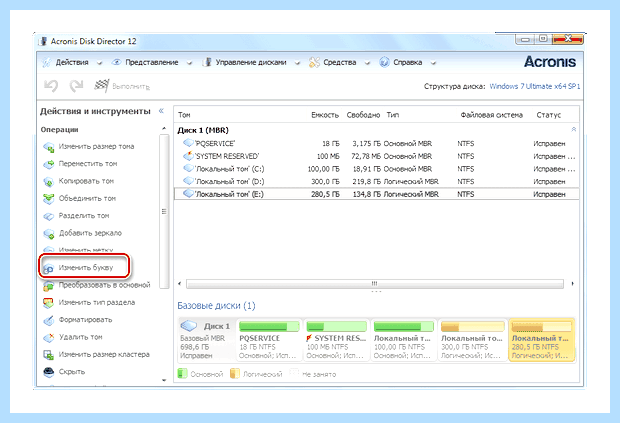This screenshot has width=620, height=423.
Task: Click the Format icon (Форматировать)
Action: (x=49, y=320)
